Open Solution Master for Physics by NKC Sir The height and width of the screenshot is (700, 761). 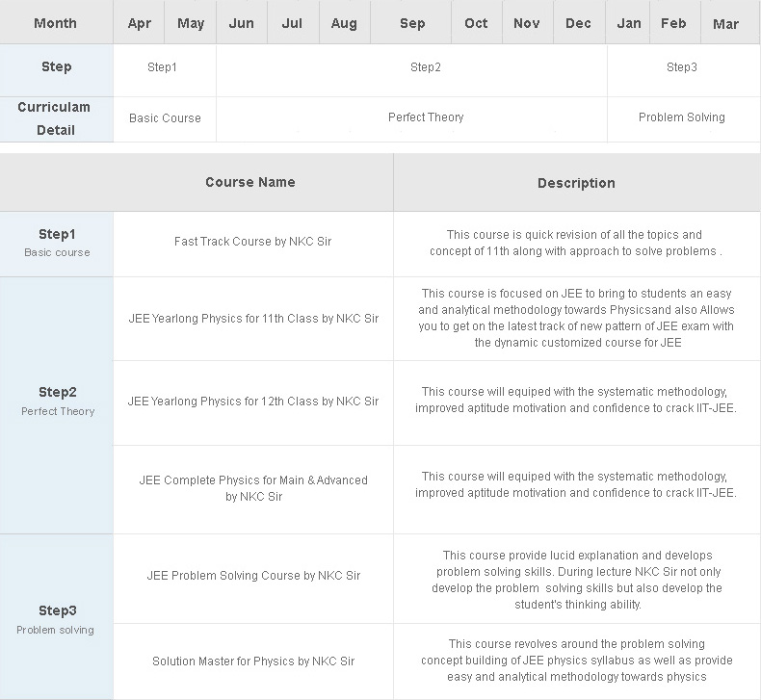pyautogui.click(x=253, y=661)
